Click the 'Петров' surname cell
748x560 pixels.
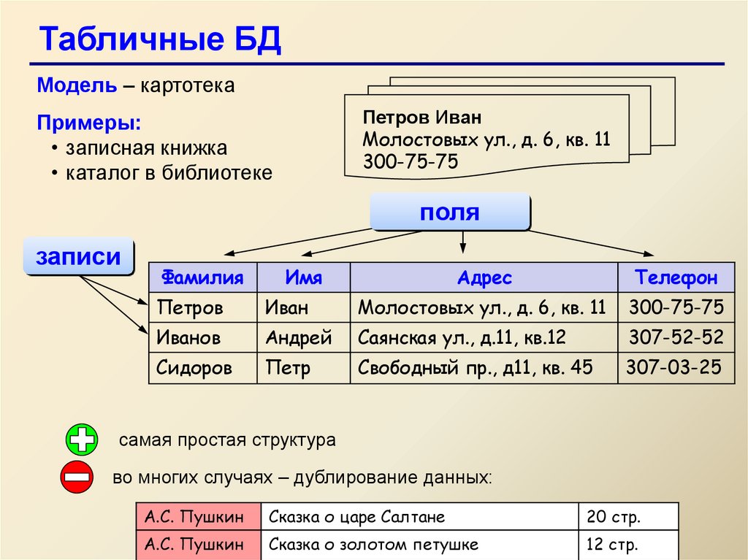tap(203, 307)
